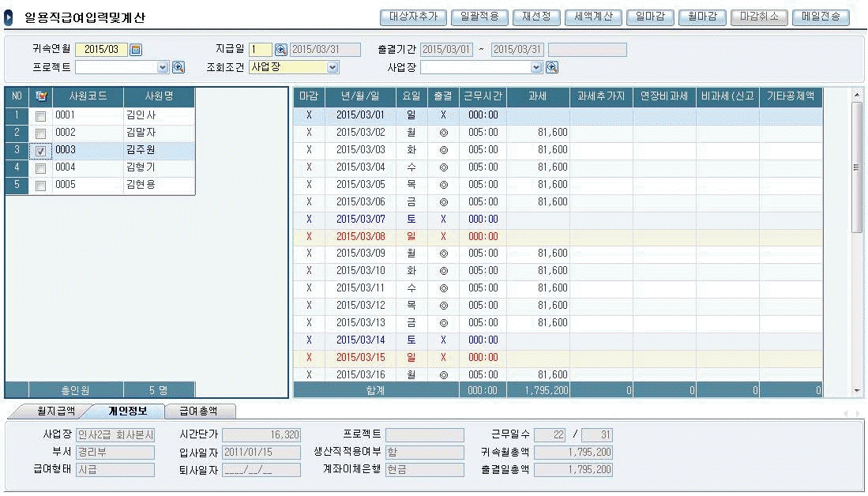The image size is (868, 496).
Task: Open calendar picker next to 귀속연월 field
Action: tap(136, 50)
